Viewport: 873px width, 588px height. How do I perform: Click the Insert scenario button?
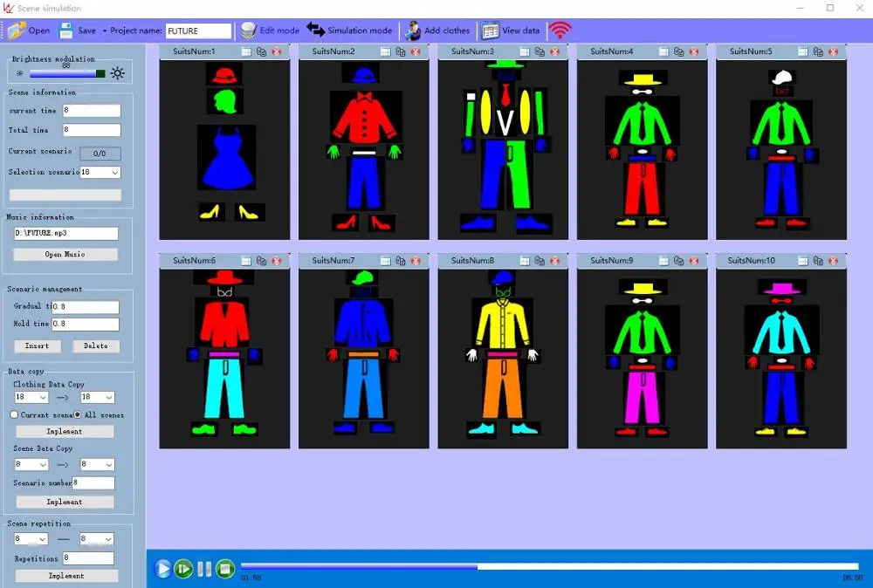click(37, 345)
